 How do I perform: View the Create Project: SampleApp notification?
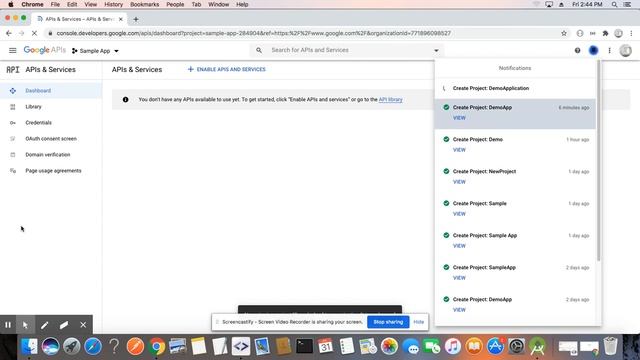459,278
